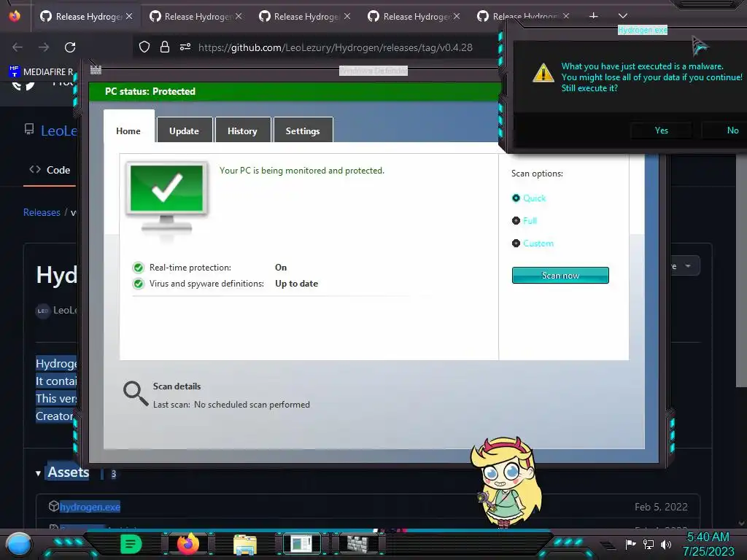Open the green notes app on the taskbar
747x560 pixels.
[x=131, y=544]
